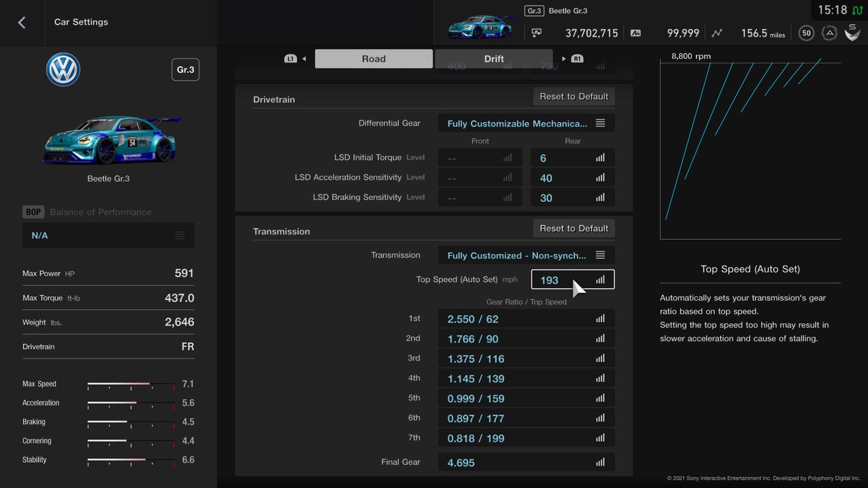
Task: Select the Max Speed rating bar
Action: (x=131, y=384)
